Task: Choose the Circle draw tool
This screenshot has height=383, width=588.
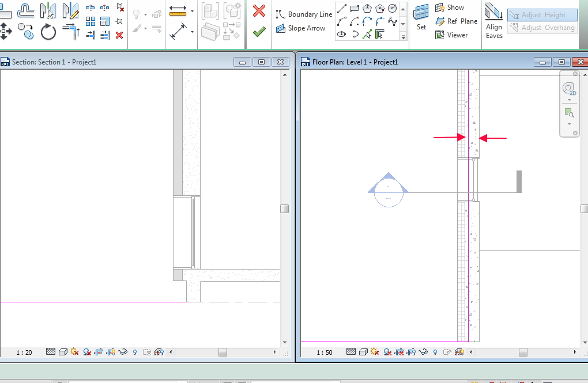Action: 392,8
